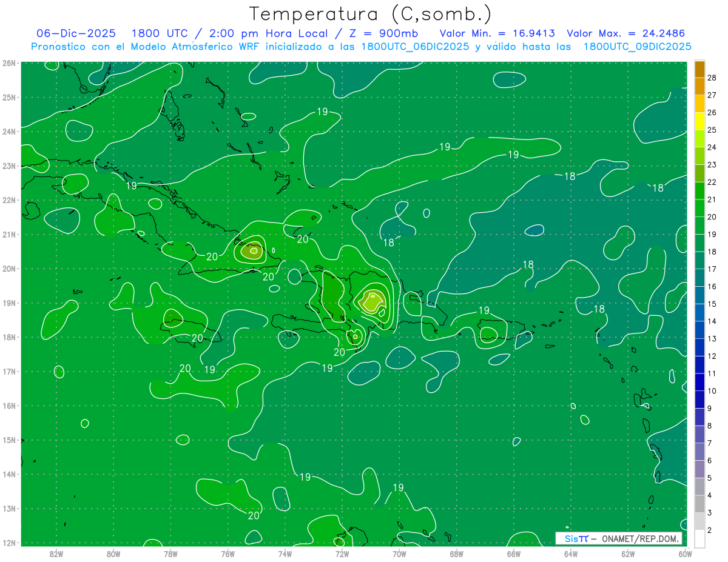Click latitude label '26N'
The width and height of the screenshot is (728, 562).
click(8, 62)
